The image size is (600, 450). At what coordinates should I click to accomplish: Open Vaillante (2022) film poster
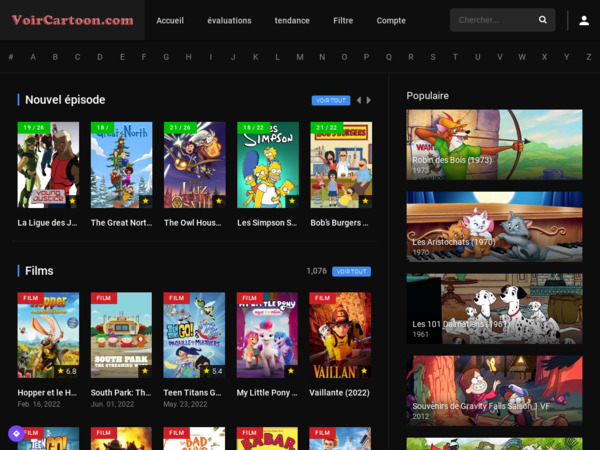(x=340, y=335)
